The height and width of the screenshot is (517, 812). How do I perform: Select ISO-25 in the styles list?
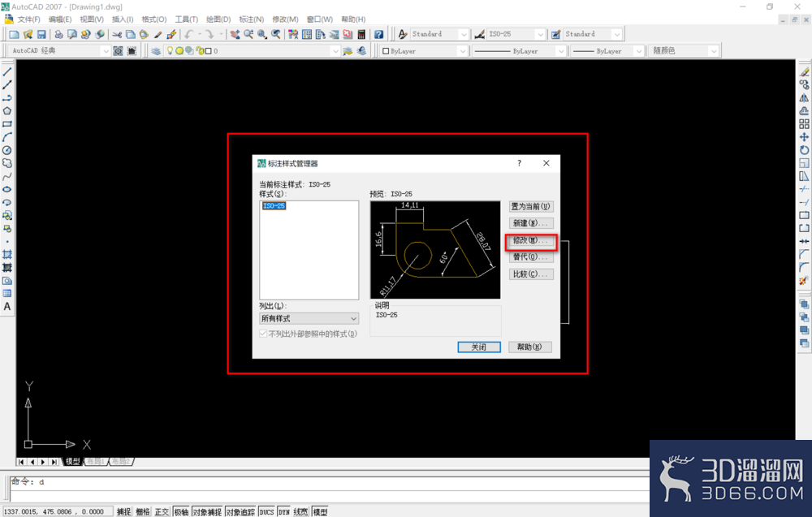(274, 206)
